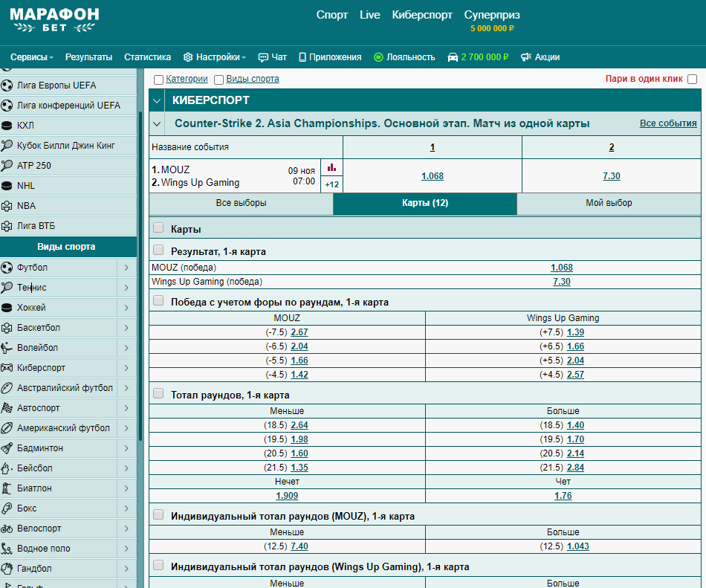
Task: Click the racing flag icon beside Автоспорт
Action: (7, 408)
